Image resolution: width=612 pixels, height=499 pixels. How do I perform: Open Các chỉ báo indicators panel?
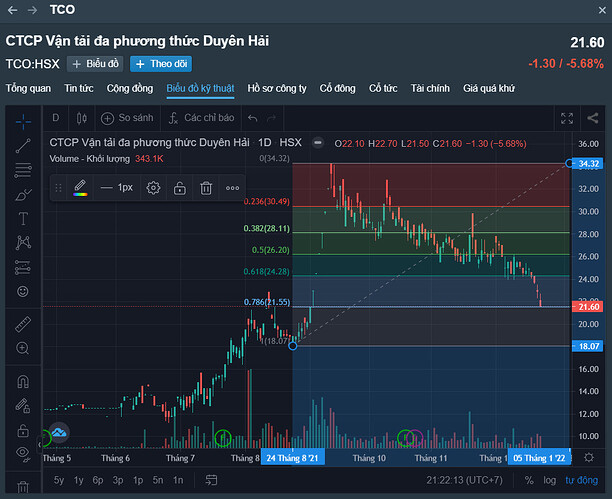(x=201, y=117)
